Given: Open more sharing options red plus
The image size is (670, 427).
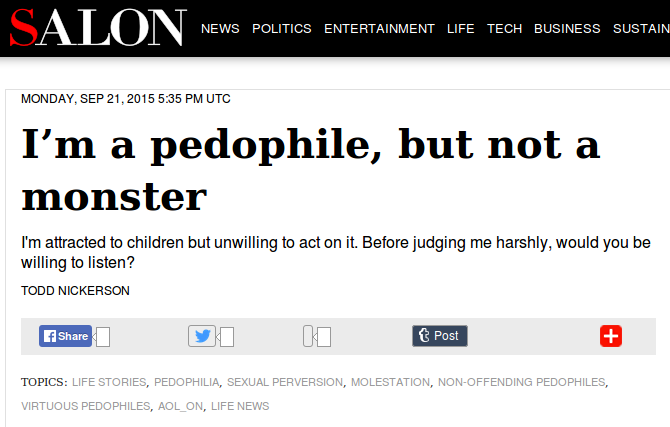Looking at the screenshot, I should tap(611, 336).
